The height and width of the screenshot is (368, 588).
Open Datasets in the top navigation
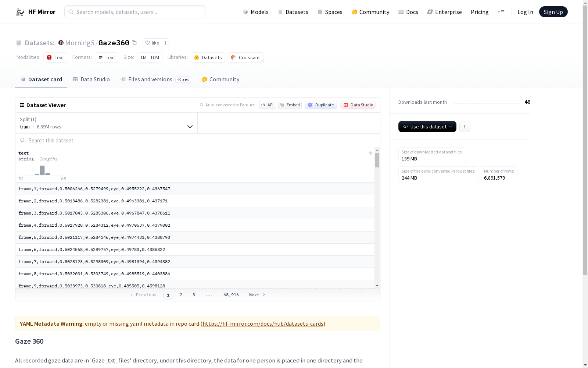pos(293,12)
